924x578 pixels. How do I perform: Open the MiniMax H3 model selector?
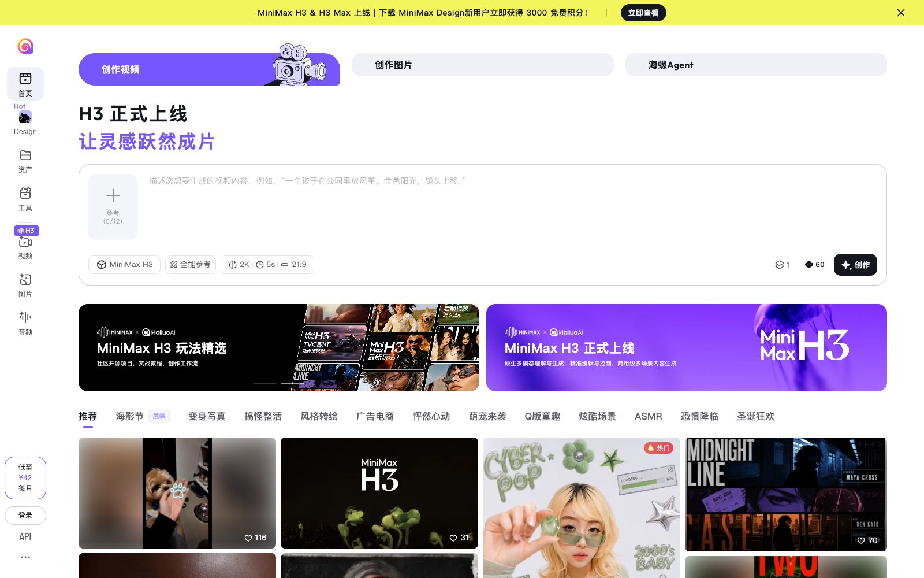(124, 265)
